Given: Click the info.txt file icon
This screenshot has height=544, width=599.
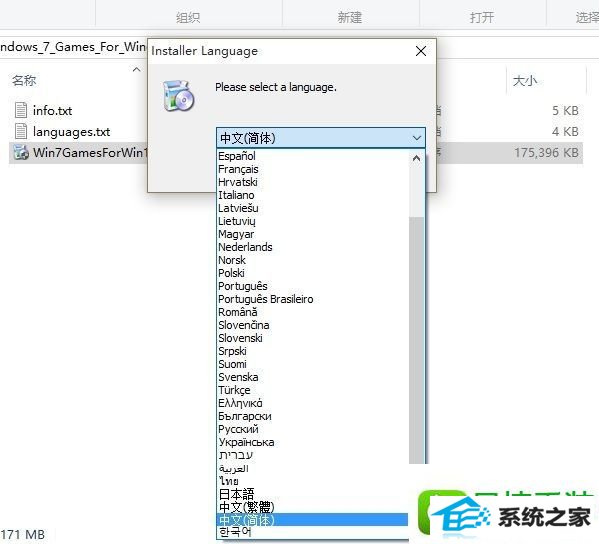Looking at the screenshot, I should 21,110.
